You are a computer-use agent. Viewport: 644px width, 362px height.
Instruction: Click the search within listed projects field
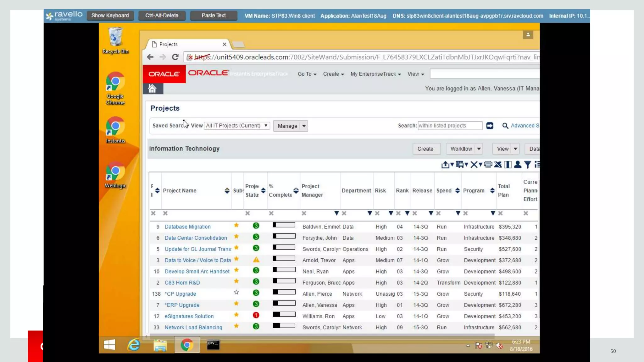450,126
